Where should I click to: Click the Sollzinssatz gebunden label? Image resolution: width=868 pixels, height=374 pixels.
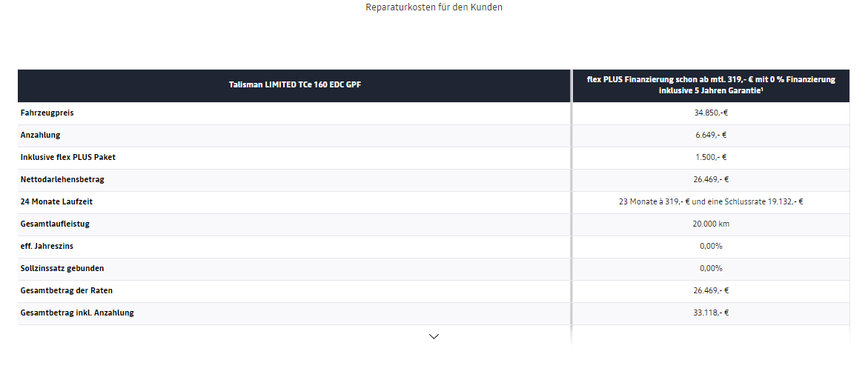click(62, 268)
